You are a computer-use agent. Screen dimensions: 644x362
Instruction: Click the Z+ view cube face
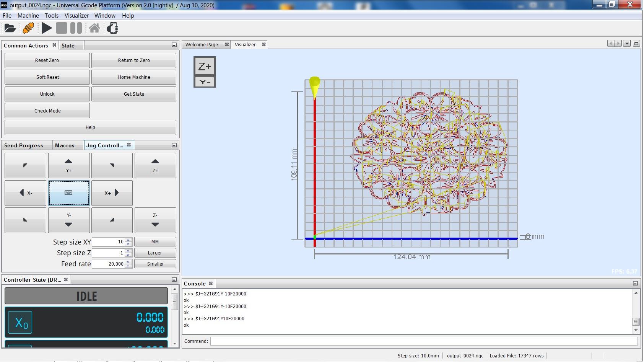(205, 67)
